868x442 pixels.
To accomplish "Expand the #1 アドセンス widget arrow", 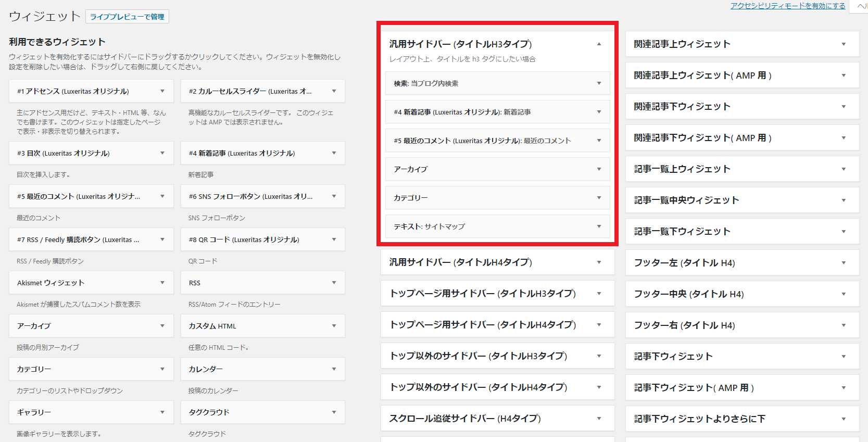I will pos(162,91).
